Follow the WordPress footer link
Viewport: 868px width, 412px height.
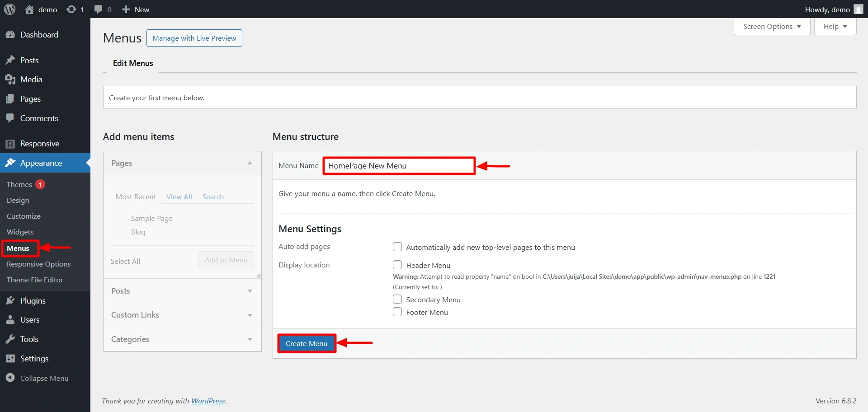pos(208,401)
